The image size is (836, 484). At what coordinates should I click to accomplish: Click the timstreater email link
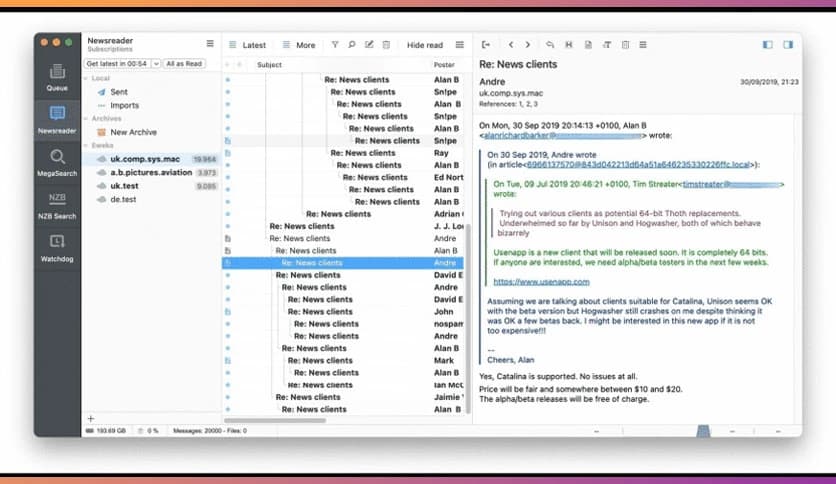(732, 184)
